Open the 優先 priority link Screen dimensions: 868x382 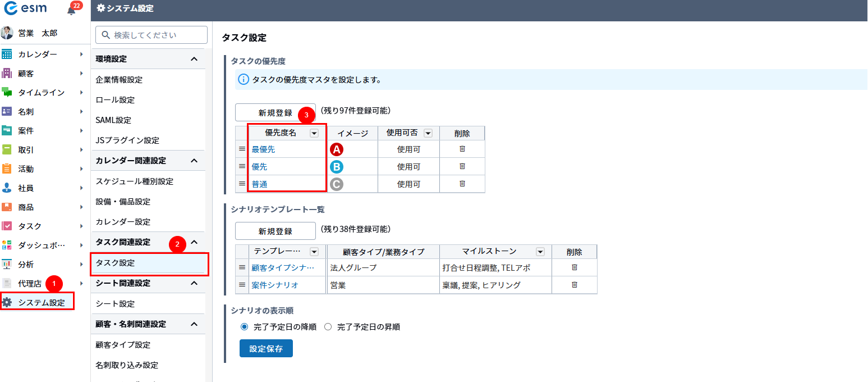pos(259,167)
